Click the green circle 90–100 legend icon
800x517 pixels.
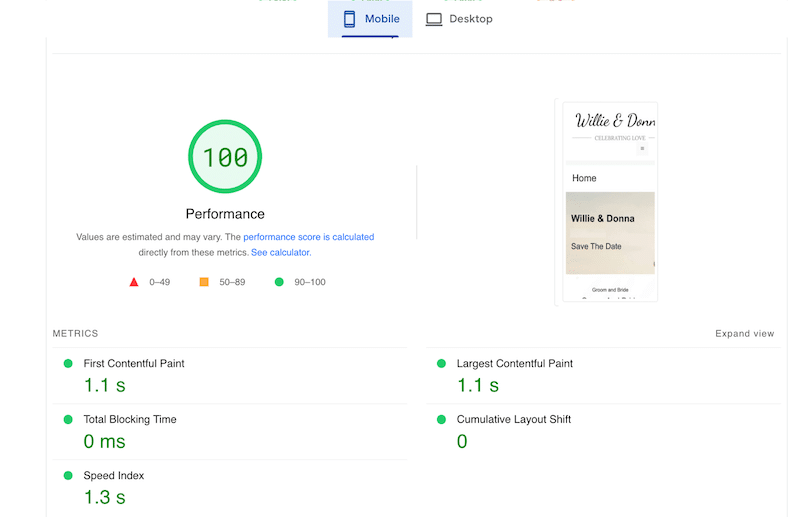[x=279, y=282]
